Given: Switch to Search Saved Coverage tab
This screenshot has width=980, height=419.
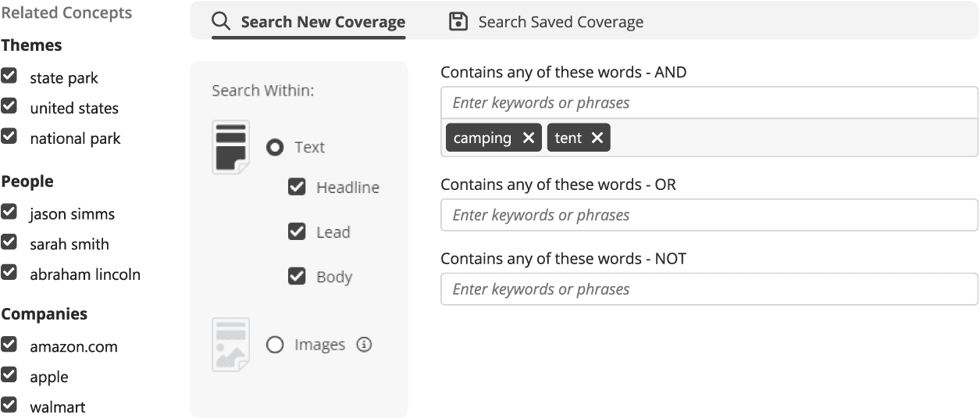Looking at the screenshot, I should [547, 22].
